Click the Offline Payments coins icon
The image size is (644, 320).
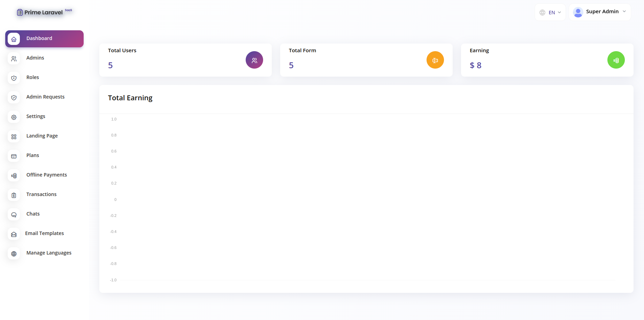point(14,176)
